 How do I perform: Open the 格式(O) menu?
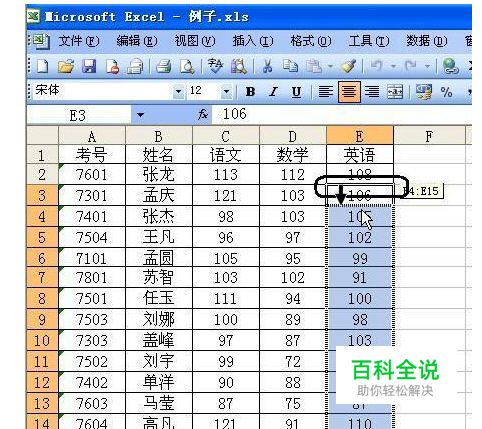311,41
